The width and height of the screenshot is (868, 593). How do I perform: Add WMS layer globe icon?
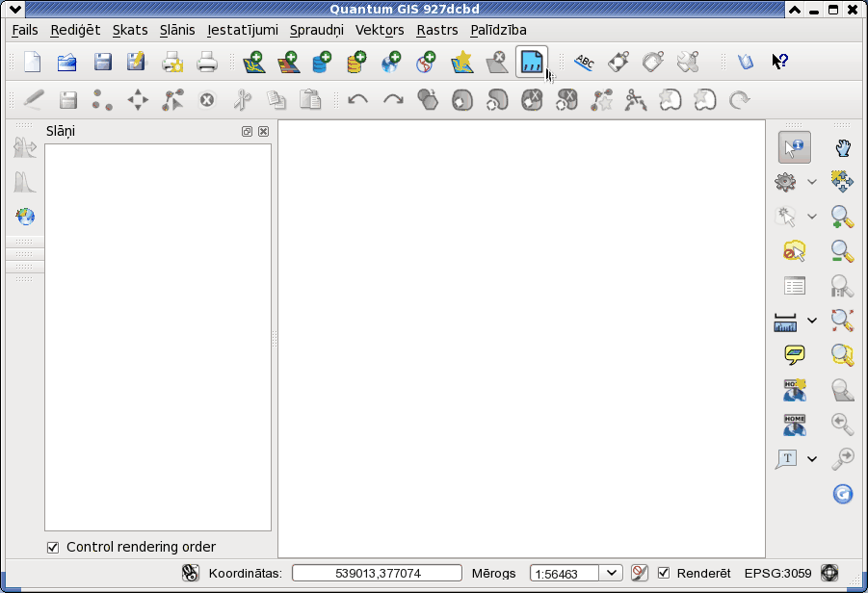coord(391,62)
